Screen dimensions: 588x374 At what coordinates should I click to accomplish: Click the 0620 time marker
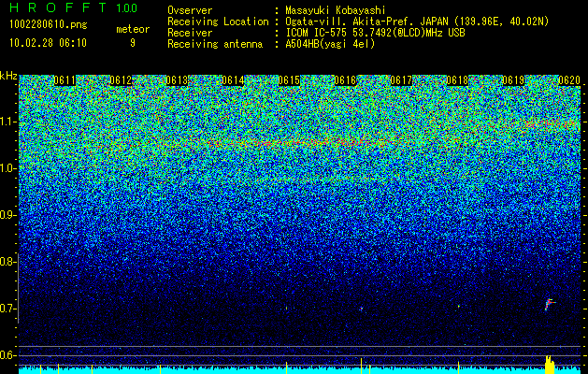[569, 80]
